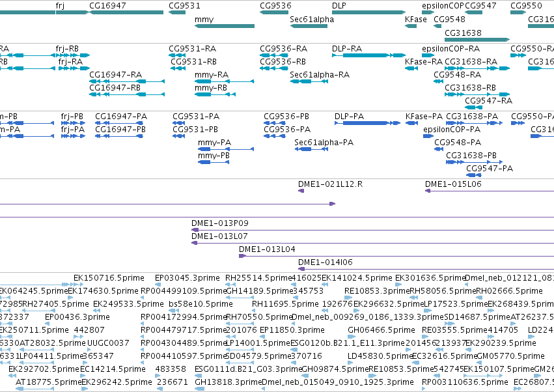Click CG9536-RA transcript label
The height and width of the screenshot is (392, 554).
click(283, 48)
